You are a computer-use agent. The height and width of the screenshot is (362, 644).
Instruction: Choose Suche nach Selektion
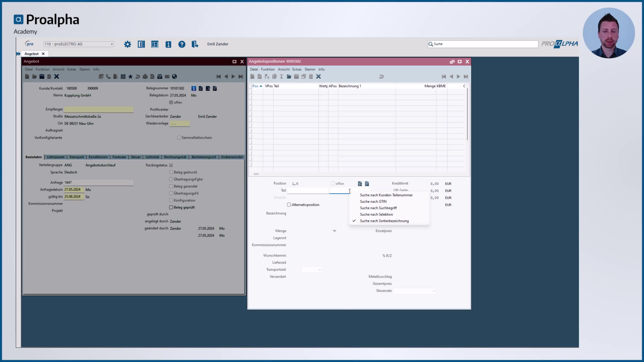[x=376, y=215]
